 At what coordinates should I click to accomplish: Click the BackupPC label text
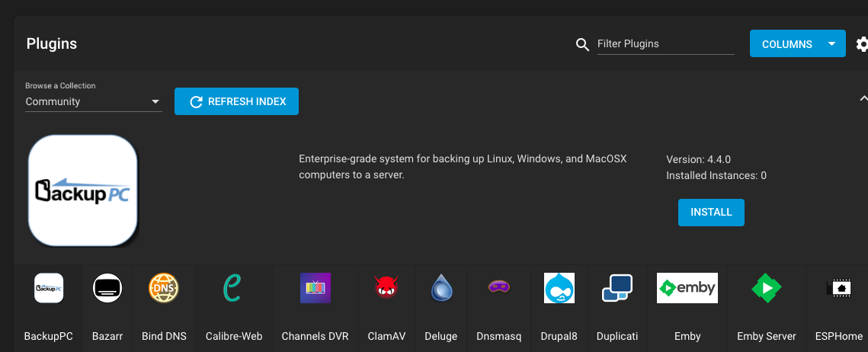click(x=49, y=336)
